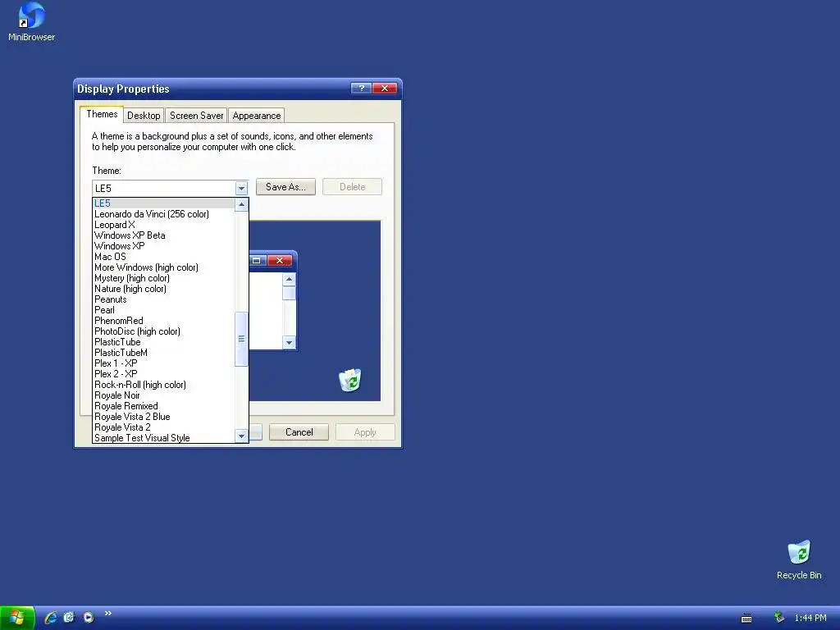This screenshot has width=840, height=630.
Task: Click the Recycle Bin icon in theme preview
Action: pyautogui.click(x=350, y=380)
